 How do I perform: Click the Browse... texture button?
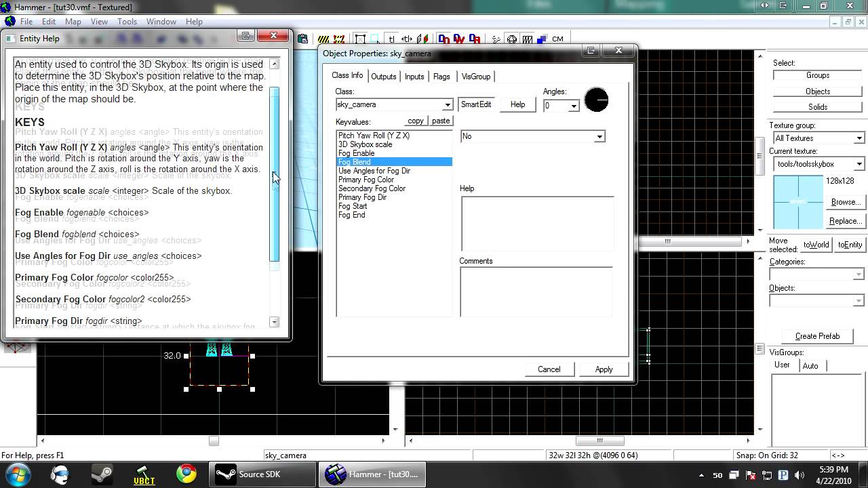pyautogui.click(x=845, y=202)
